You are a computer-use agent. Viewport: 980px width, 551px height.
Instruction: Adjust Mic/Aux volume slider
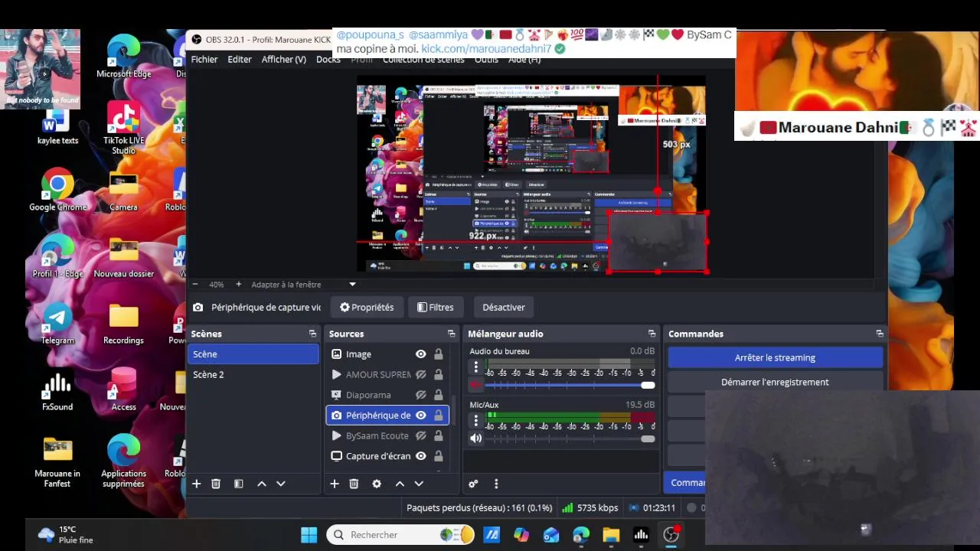pyautogui.click(x=570, y=439)
